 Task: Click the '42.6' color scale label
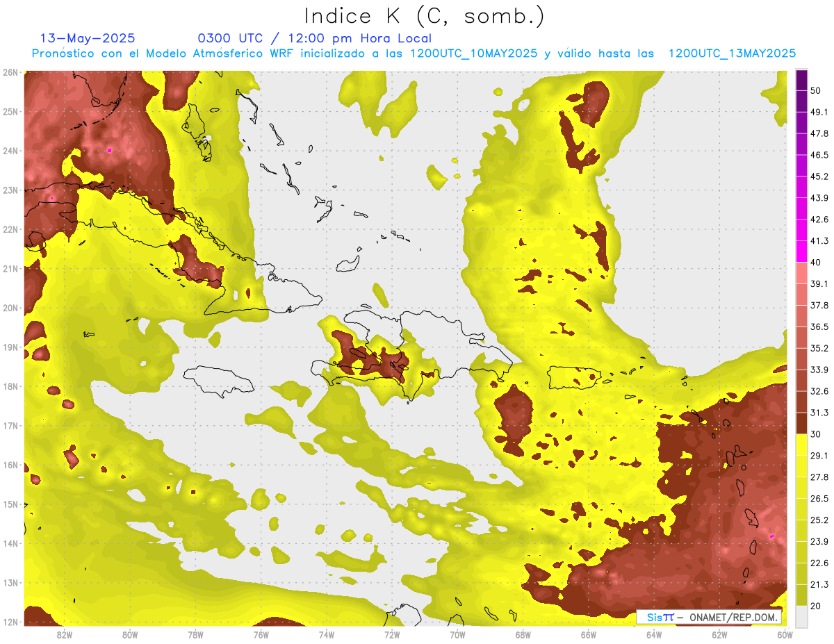click(819, 220)
